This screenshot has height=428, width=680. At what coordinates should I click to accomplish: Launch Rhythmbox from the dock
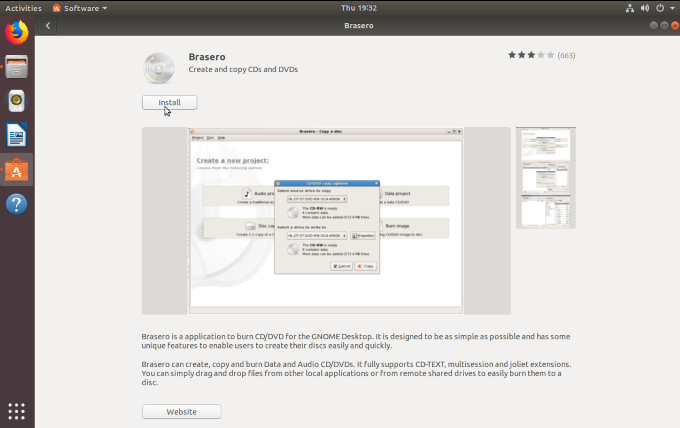16,101
